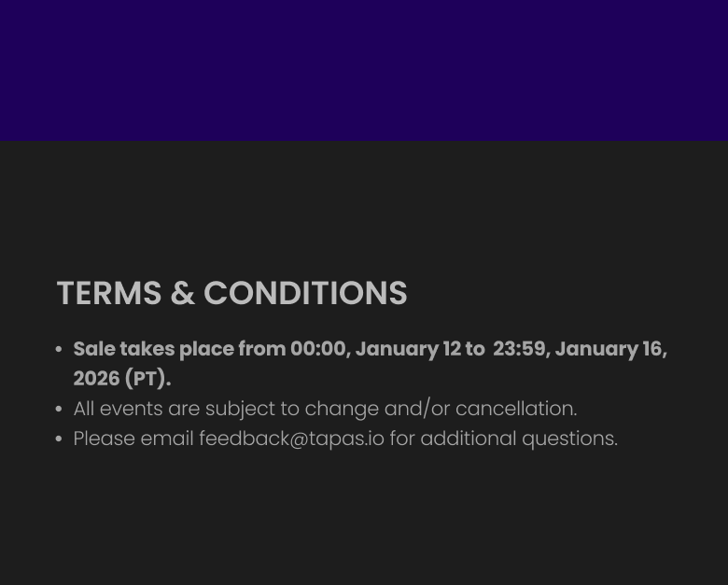Click the feedback@tapas.io email address
This screenshot has width=728, height=585.
291,439
